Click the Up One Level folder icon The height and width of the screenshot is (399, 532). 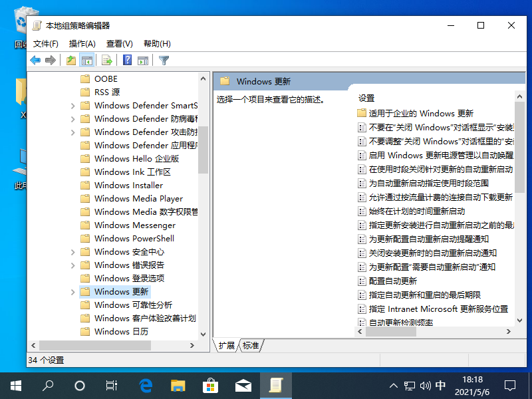[x=71, y=61]
